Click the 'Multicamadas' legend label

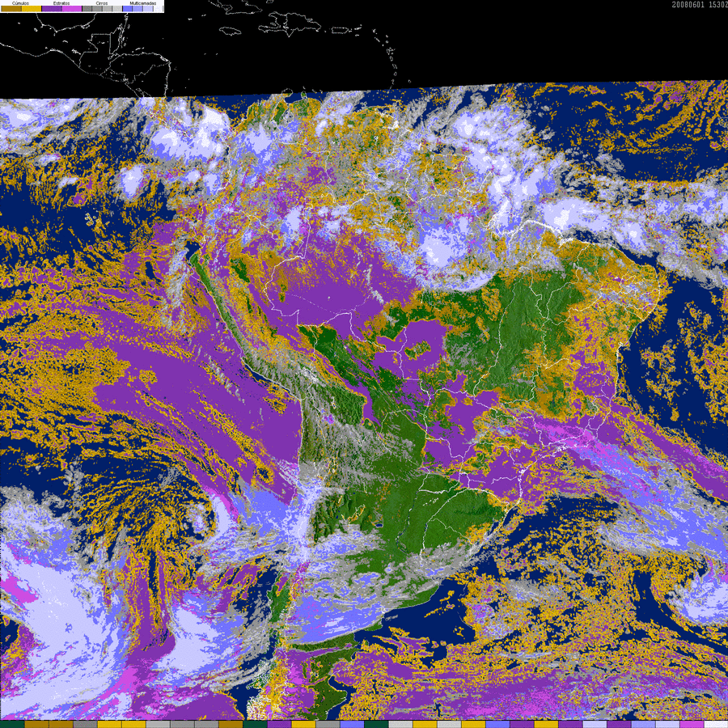(143, 3)
